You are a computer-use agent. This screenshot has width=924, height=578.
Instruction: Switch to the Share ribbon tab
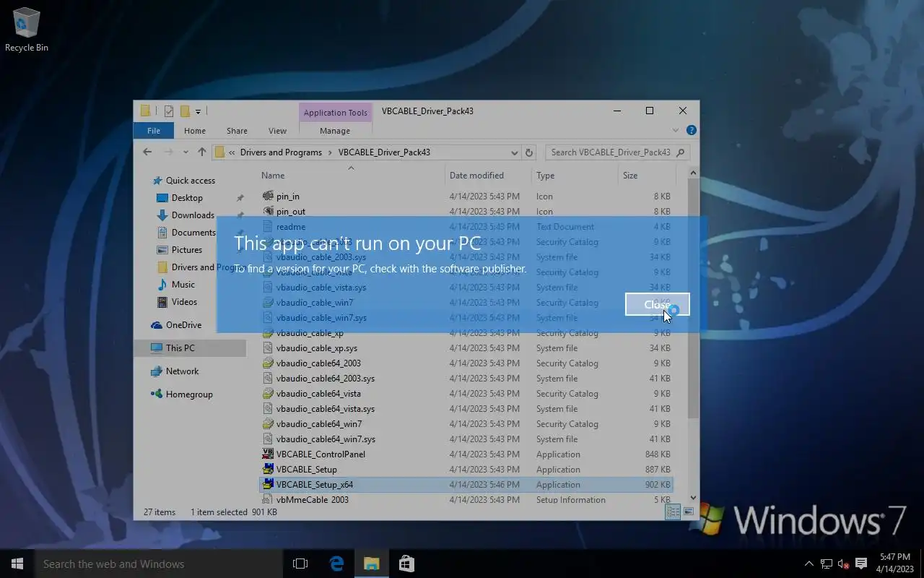pyautogui.click(x=237, y=131)
